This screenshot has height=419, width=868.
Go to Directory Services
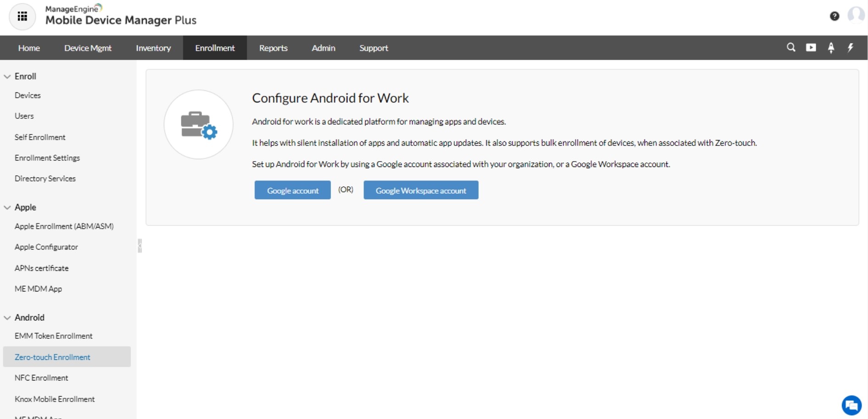tap(45, 179)
